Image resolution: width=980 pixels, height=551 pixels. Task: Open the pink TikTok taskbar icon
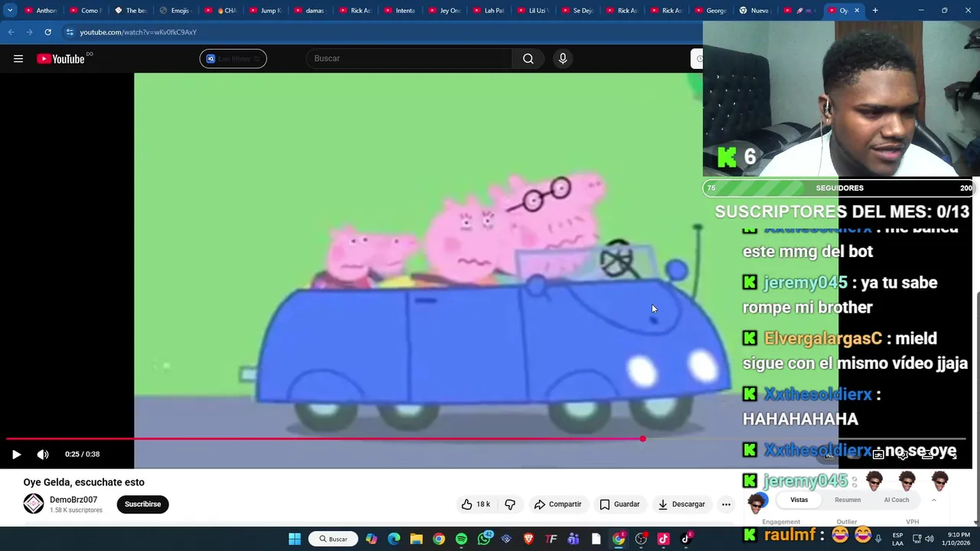[663, 539]
